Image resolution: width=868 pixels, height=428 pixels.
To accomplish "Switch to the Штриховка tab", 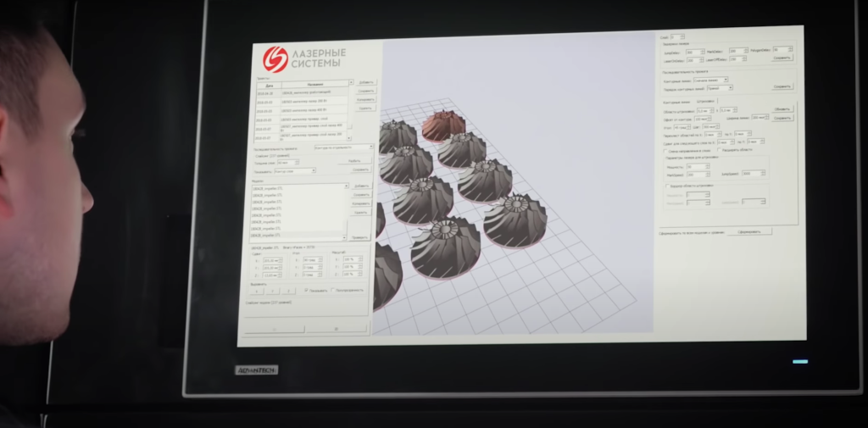I will pos(706,101).
